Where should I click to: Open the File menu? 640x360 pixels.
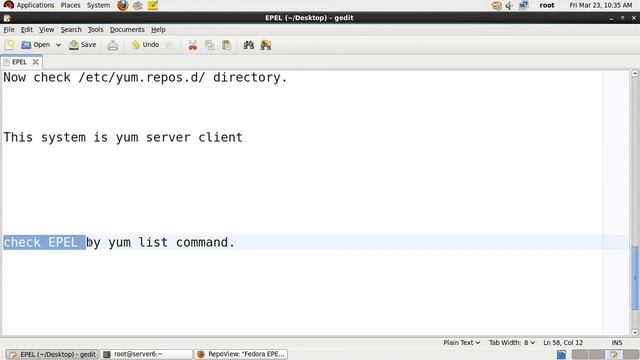tap(9, 29)
